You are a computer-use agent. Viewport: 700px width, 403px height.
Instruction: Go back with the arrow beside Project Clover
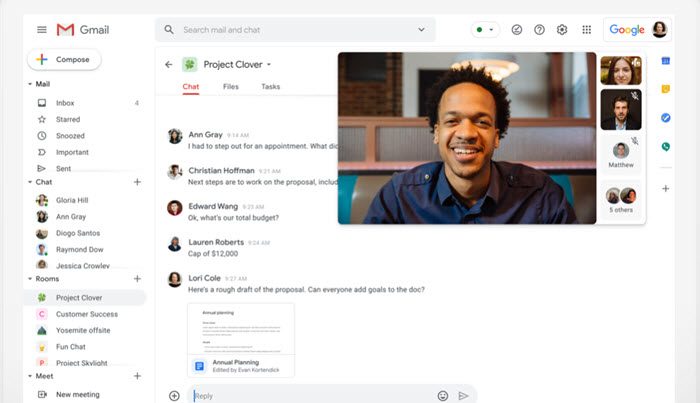(169, 64)
